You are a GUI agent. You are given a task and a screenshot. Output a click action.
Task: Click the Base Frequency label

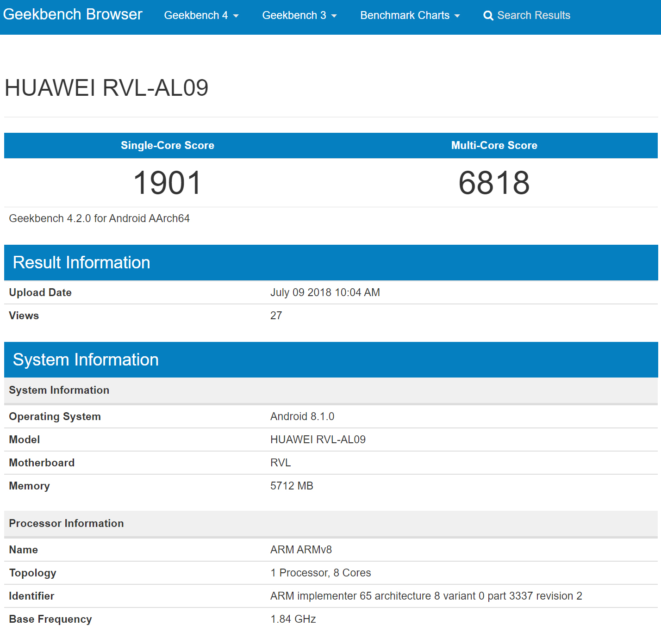pyautogui.click(x=50, y=619)
